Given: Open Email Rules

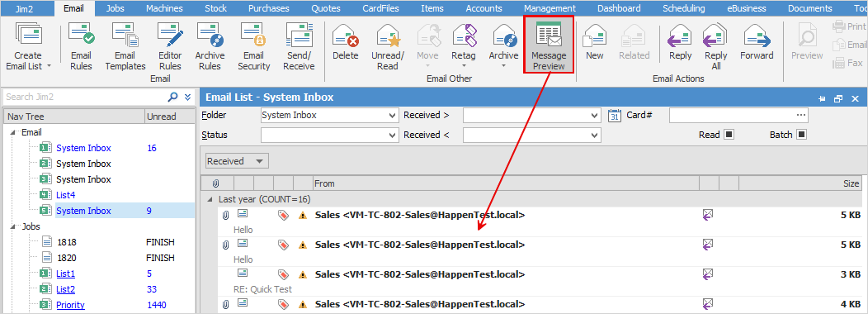Looking at the screenshot, I should point(82,46).
